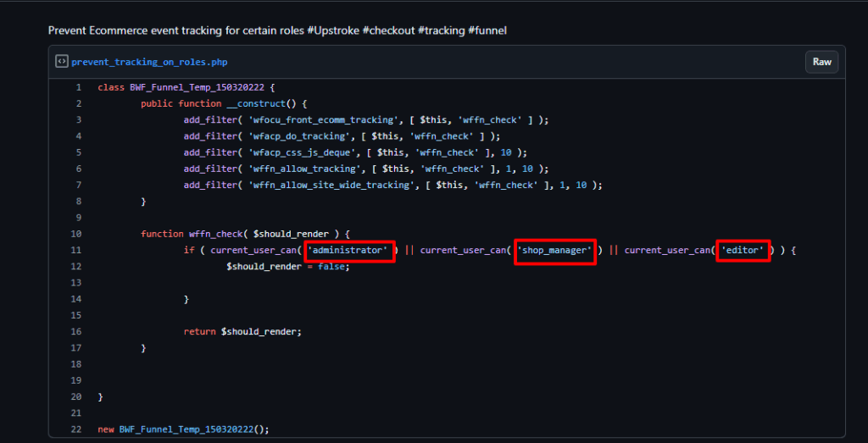This screenshot has height=443, width=868.
Task: Select line number 16
Action: [x=76, y=332]
